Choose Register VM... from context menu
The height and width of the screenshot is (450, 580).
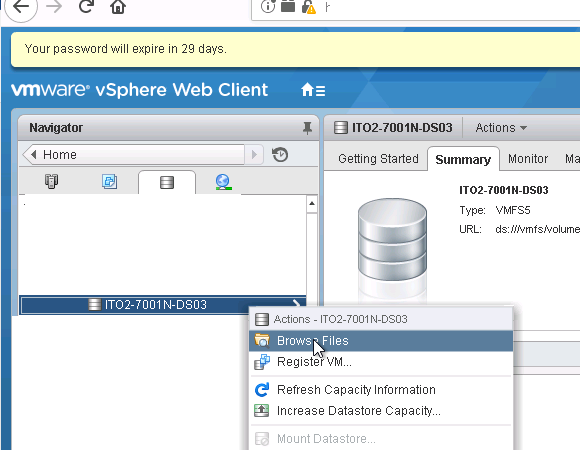(381, 362)
